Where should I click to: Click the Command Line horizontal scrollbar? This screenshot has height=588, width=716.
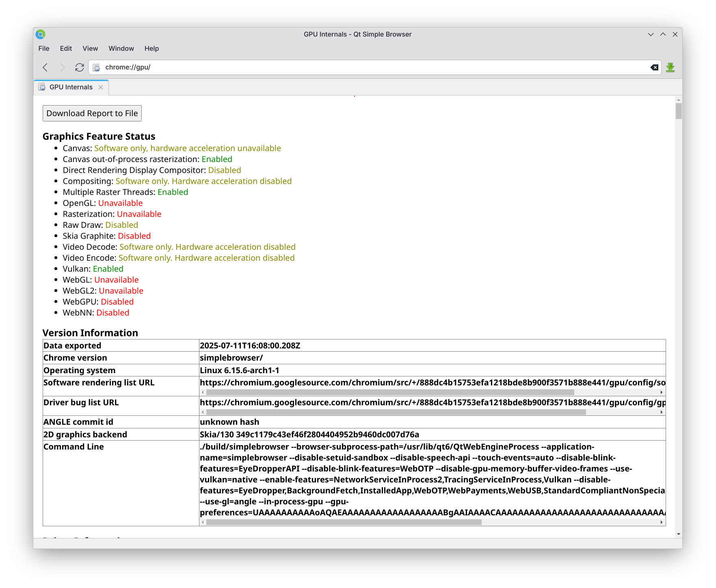coord(344,522)
